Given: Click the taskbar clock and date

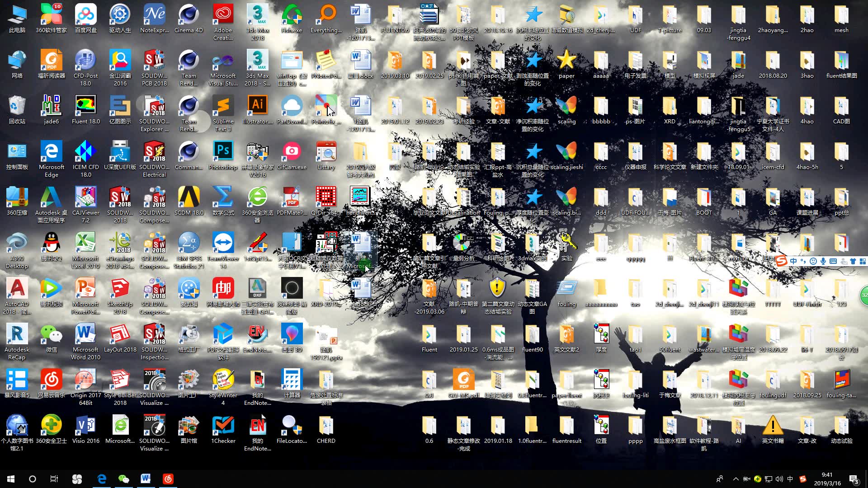Looking at the screenshot, I should coord(827,479).
